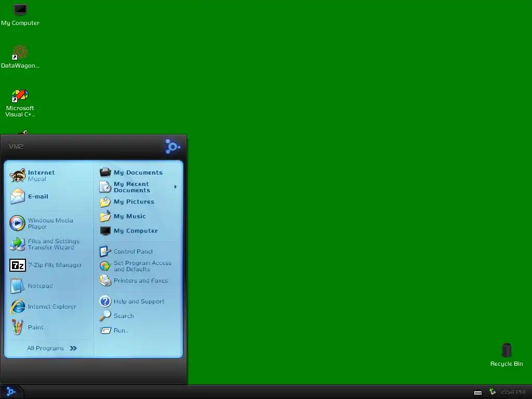532x399 pixels.
Task: Select the My Computer desktop icon
Action: coord(20,14)
